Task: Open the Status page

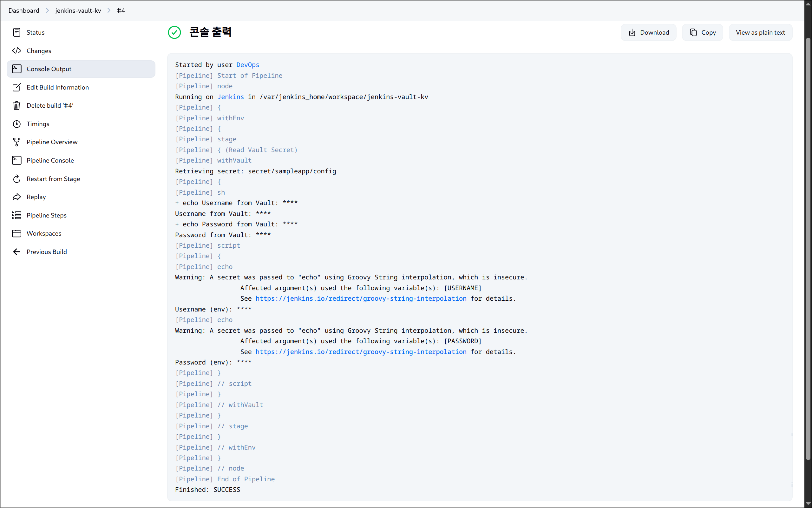Action: pyautogui.click(x=81, y=32)
